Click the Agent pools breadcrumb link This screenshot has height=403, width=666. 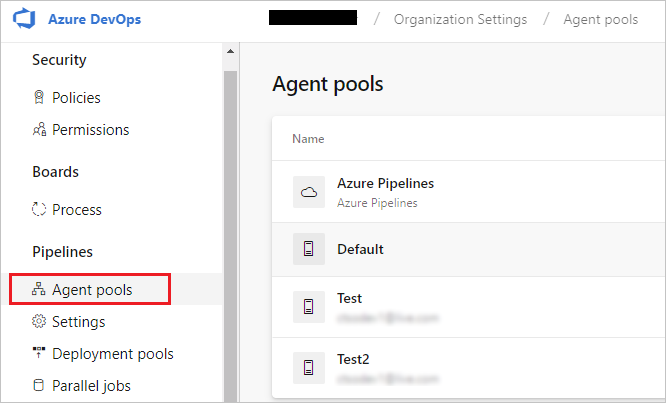click(x=600, y=20)
